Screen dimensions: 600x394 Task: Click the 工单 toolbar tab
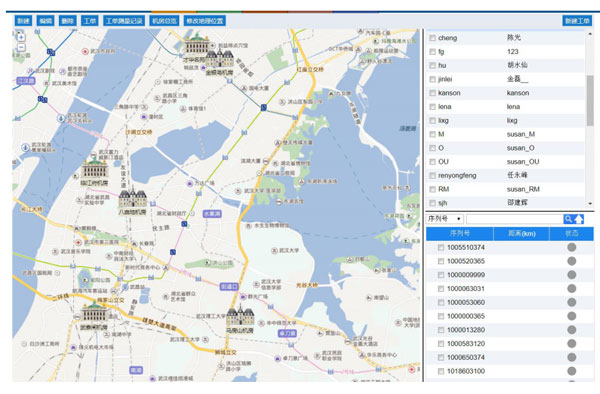[90, 21]
